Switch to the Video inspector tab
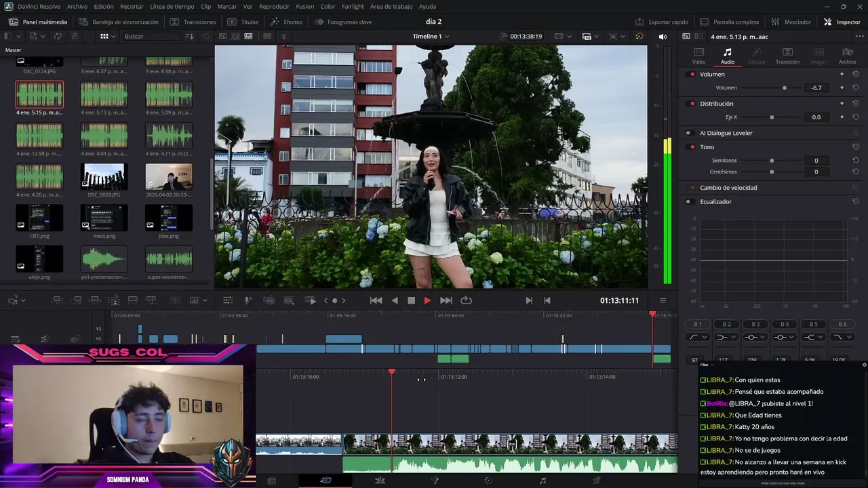The height and width of the screenshot is (488, 868). (x=698, y=56)
